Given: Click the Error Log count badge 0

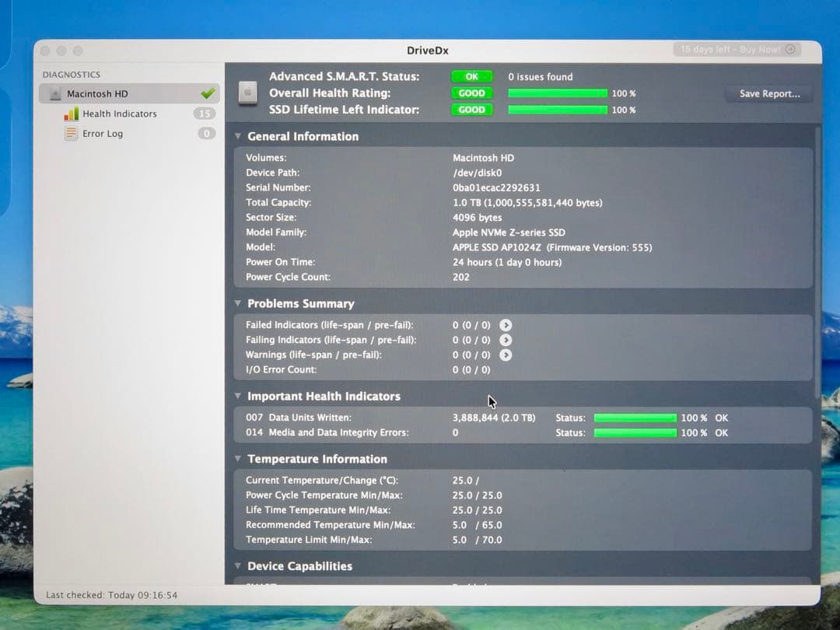Looking at the screenshot, I should (206, 134).
